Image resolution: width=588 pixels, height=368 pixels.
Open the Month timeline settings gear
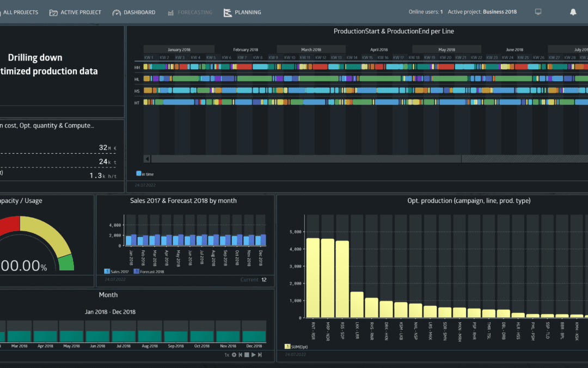click(x=234, y=355)
